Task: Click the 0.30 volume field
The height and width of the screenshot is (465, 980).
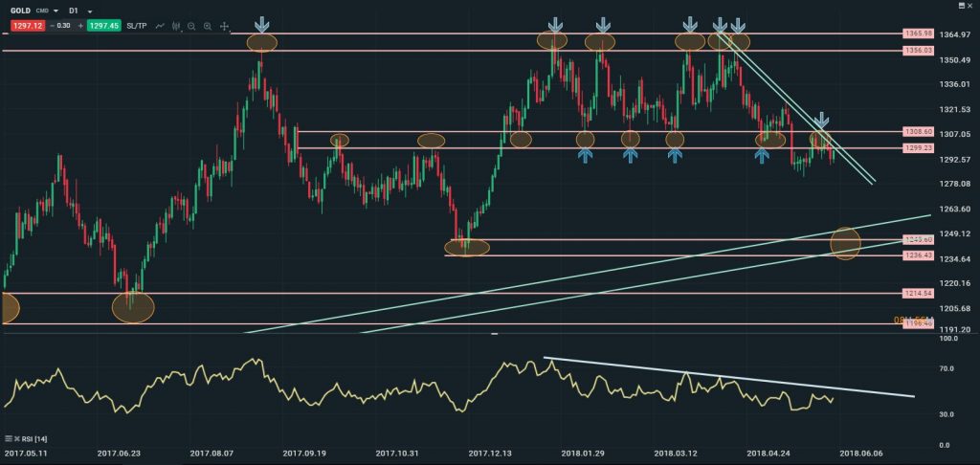Action: click(63, 26)
